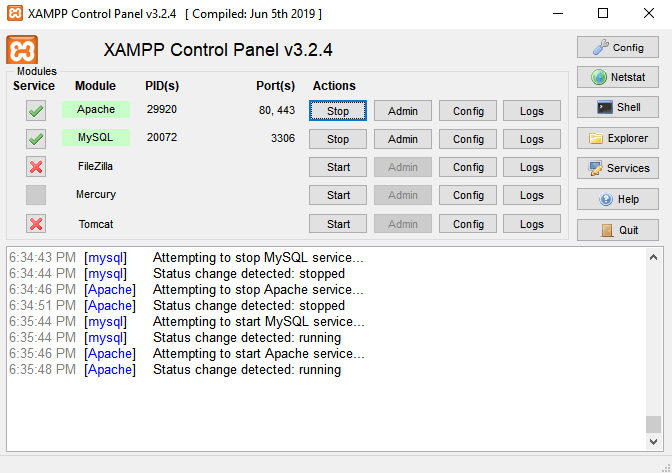Quit the XAMPP Control Panel

(x=617, y=229)
